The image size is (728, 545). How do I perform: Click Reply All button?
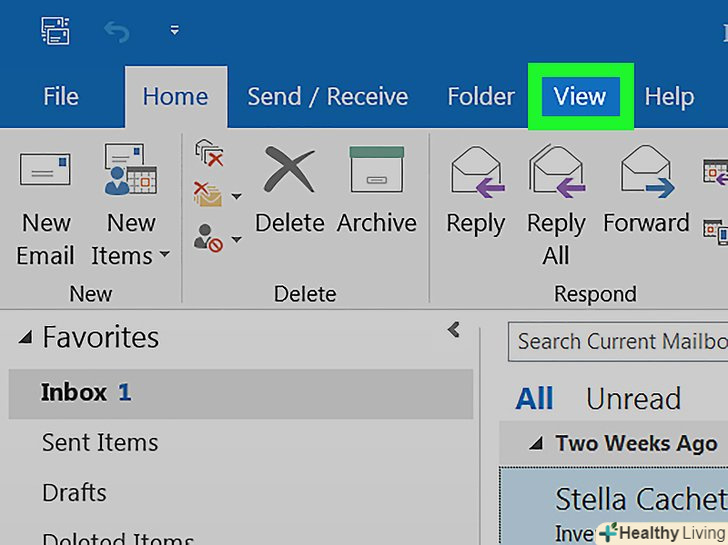click(x=556, y=205)
